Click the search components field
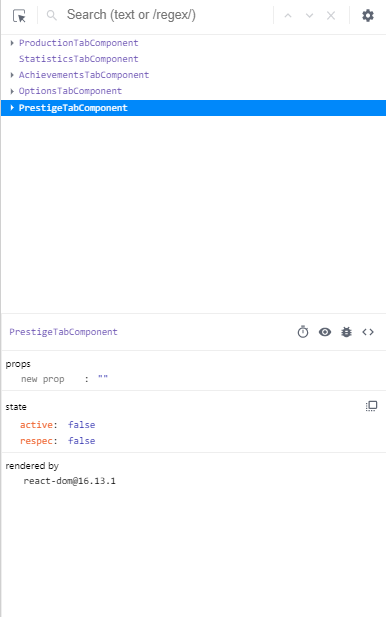Screen dimensions: 386x617 click(167, 15)
